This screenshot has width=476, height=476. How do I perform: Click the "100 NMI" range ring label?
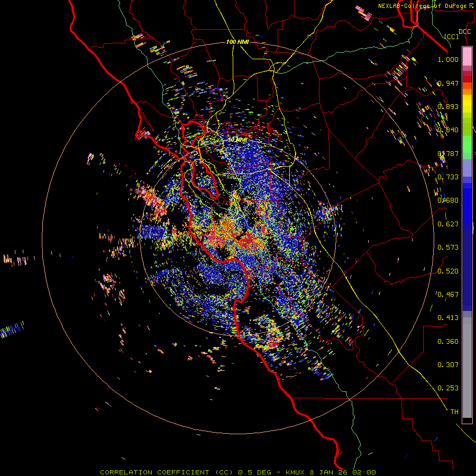[237, 42]
